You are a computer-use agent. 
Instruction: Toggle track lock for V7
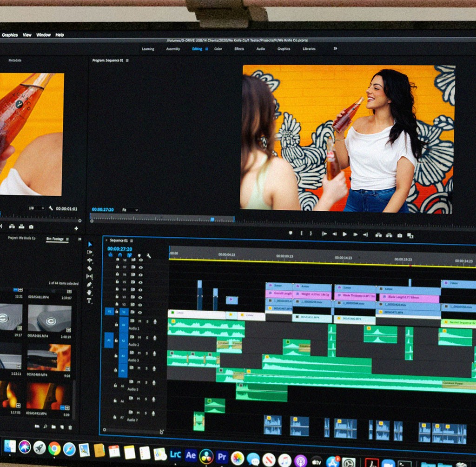click(x=117, y=267)
